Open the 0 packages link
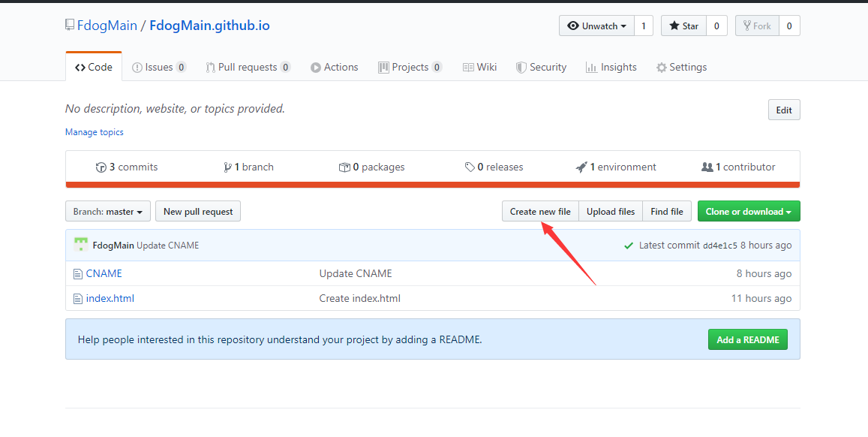 tap(371, 167)
